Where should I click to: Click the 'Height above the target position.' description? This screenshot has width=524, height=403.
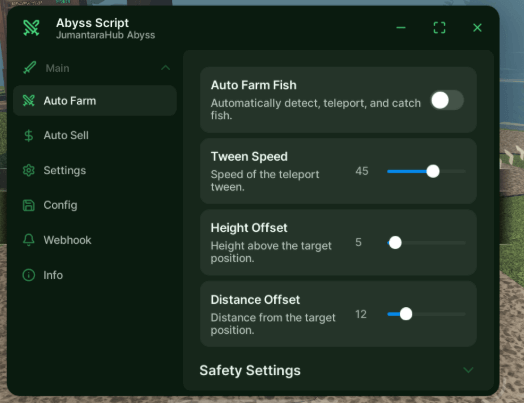click(x=271, y=252)
